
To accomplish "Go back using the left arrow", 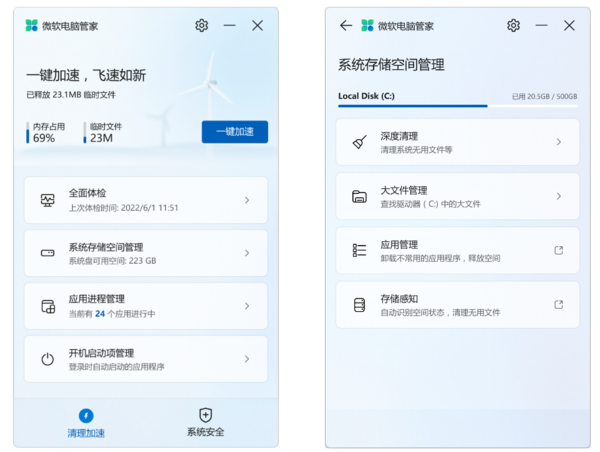I will click(x=346, y=26).
